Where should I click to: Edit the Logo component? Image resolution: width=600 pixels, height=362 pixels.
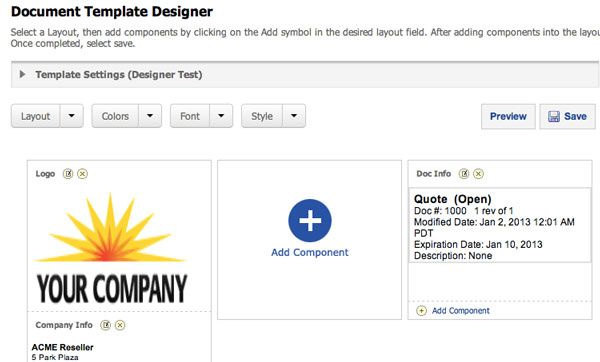(x=68, y=174)
